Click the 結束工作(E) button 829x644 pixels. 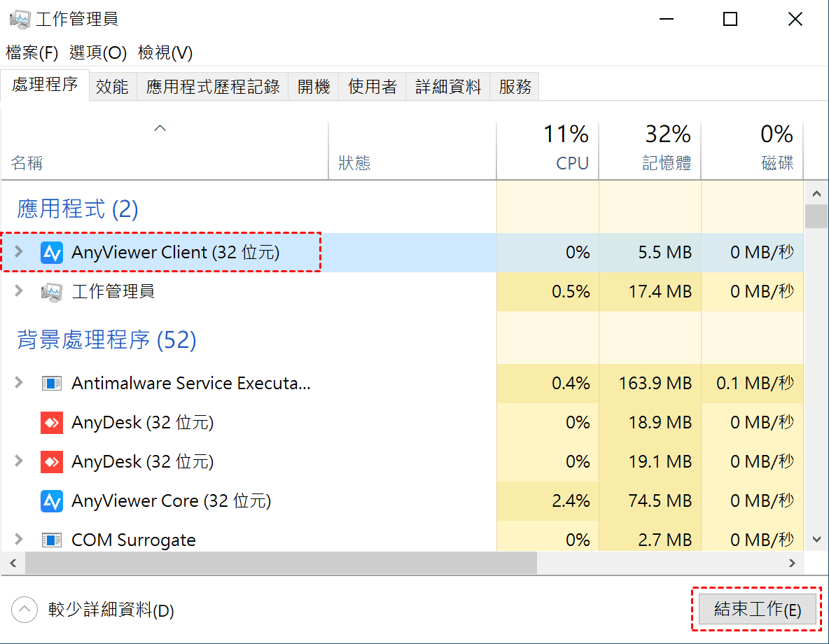pyautogui.click(x=757, y=609)
